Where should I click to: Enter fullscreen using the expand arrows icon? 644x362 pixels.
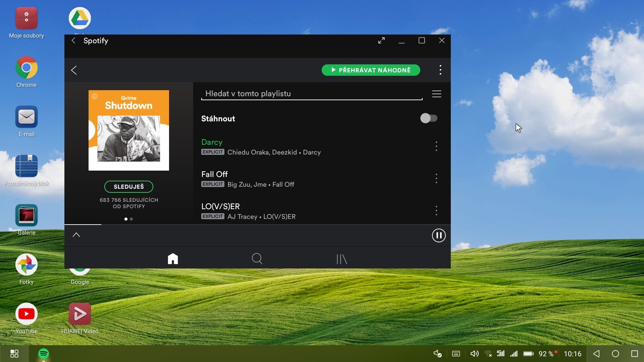[x=381, y=41]
